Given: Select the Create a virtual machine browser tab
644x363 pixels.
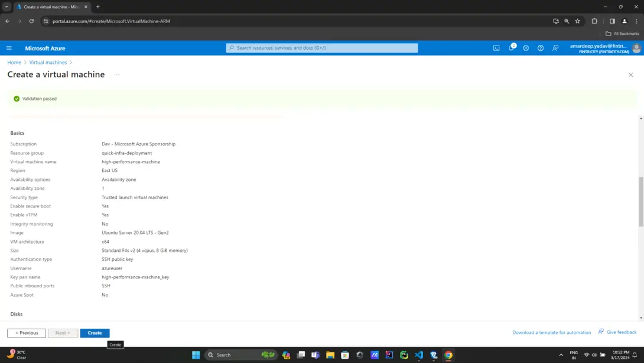Looking at the screenshot, I should pyautogui.click(x=51, y=7).
